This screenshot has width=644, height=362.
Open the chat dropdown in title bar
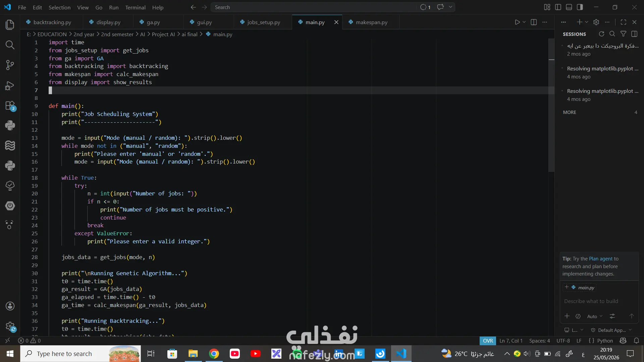tap(450, 7)
